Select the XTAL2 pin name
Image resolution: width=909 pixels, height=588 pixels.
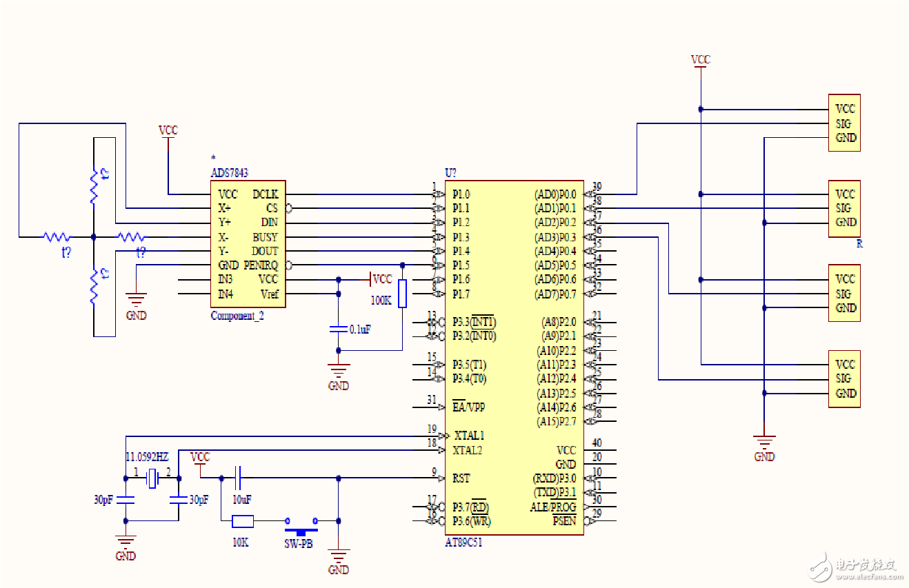coord(469,450)
